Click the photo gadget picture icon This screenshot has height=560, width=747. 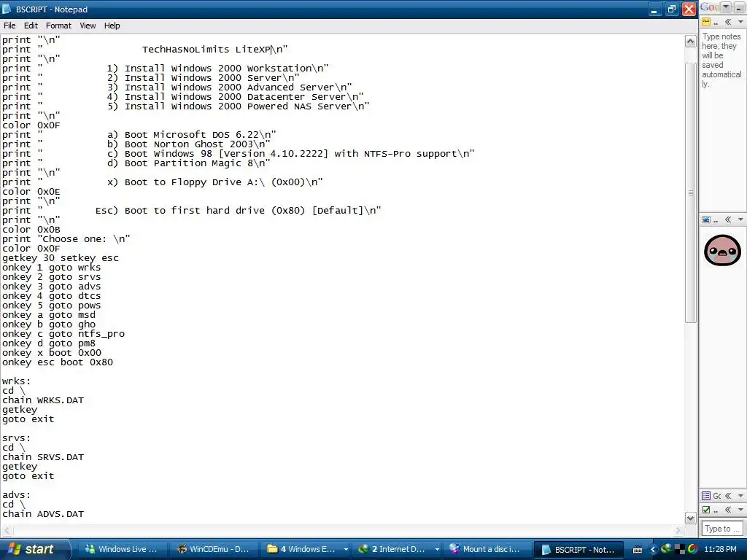pos(706,219)
